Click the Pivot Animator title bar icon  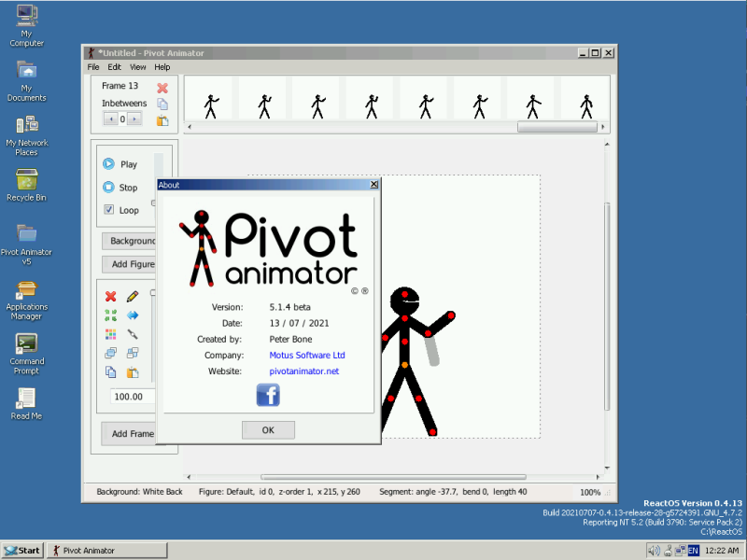91,53
